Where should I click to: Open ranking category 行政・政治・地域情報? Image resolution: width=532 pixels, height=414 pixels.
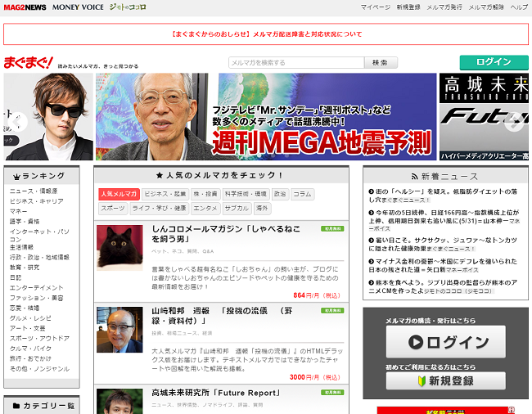click(39, 258)
